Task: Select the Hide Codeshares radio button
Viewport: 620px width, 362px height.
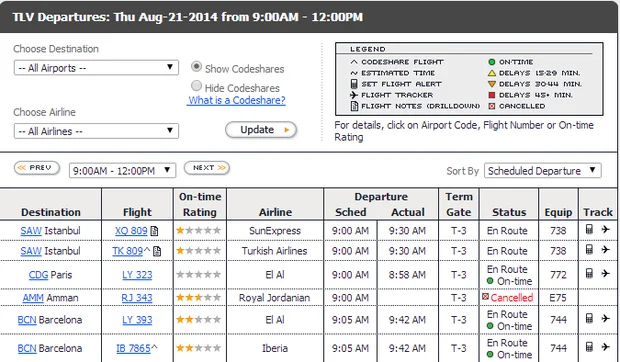Action: (x=196, y=85)
